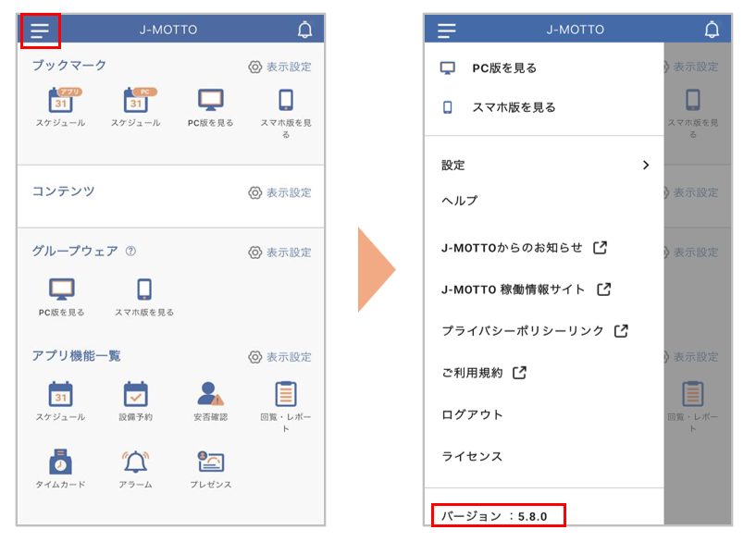Tap the タイムカード time card icon

tap(61, 462)
